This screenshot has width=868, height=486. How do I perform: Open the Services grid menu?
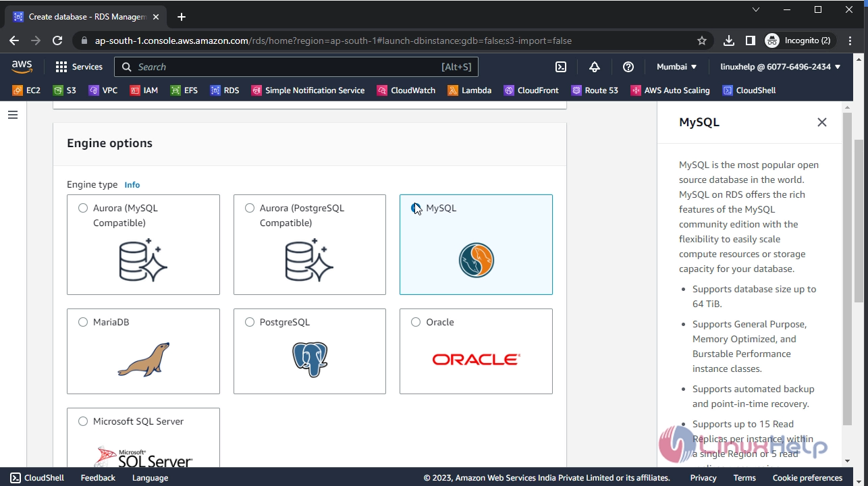pos(79,67)
